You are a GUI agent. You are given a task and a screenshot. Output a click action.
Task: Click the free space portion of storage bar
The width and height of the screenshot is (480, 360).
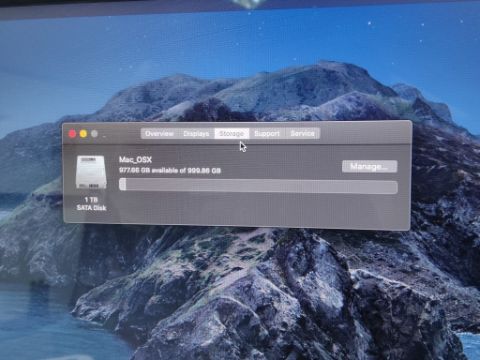click(x=262, y=186)
